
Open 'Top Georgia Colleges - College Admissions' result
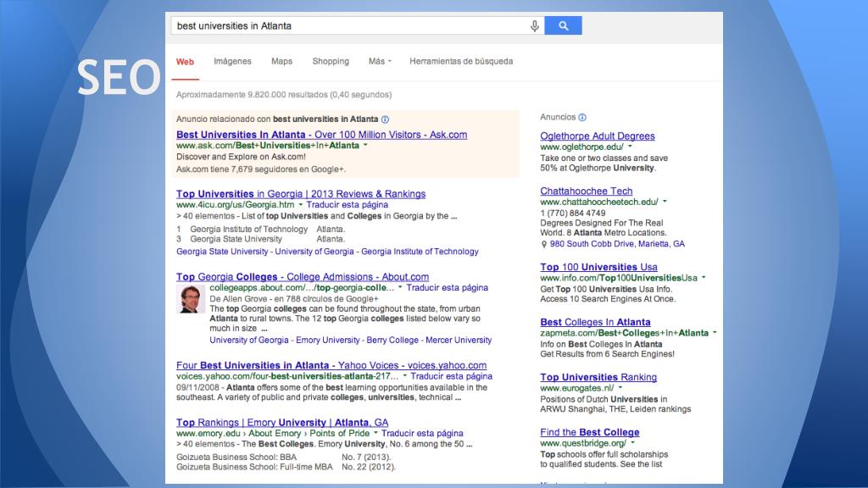pos(303,277)
